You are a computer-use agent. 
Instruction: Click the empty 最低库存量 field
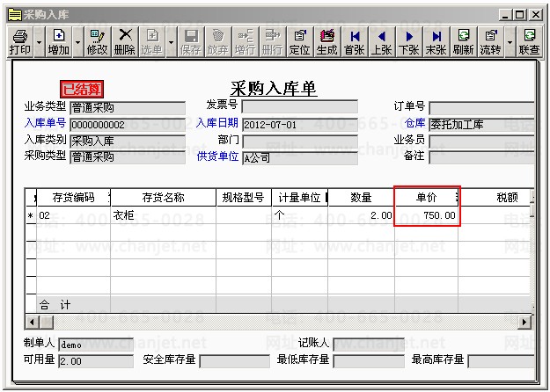point(369,361)
